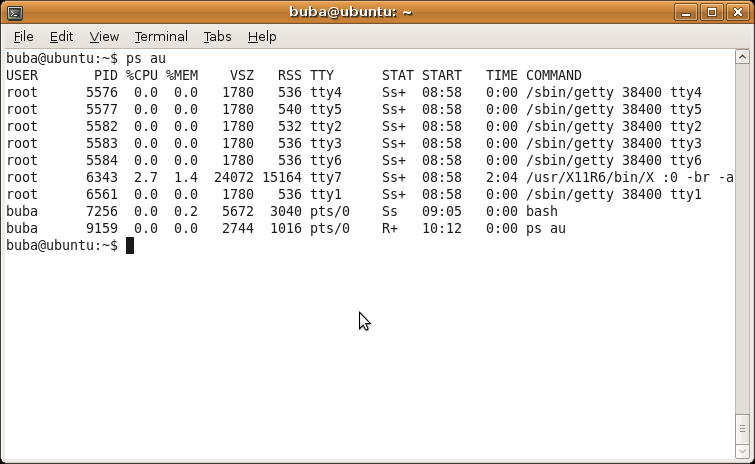Click the USER column header

[22, 76]
